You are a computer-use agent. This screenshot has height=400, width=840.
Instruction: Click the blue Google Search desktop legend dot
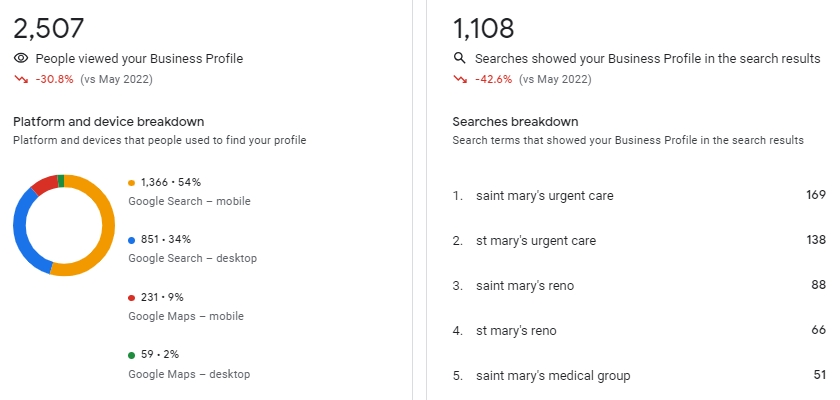[x=132, y=240]
